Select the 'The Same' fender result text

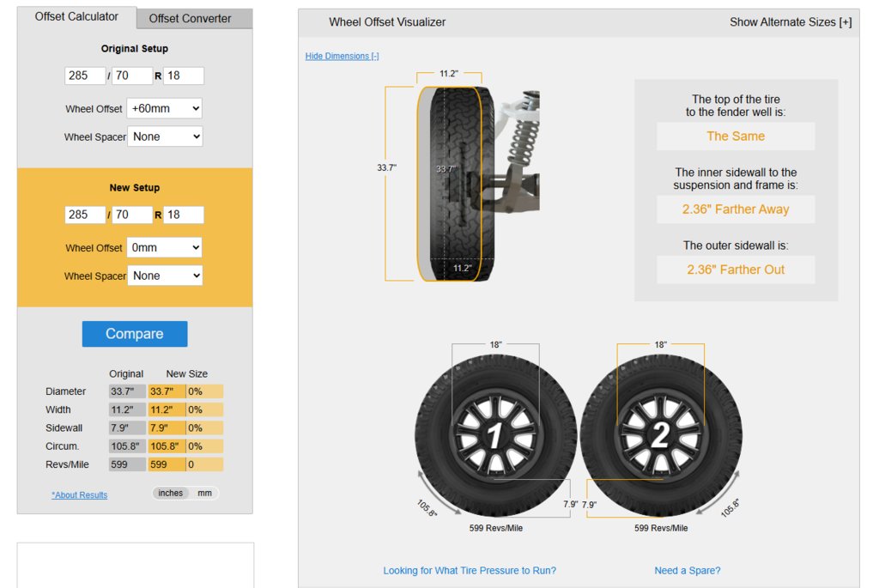[x=736, y=136]
